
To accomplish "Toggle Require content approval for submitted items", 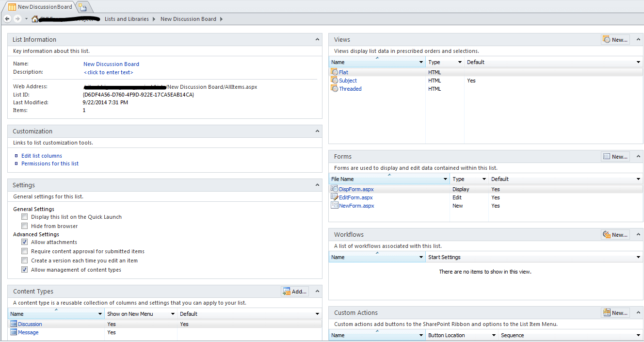I will pos(25,251).
